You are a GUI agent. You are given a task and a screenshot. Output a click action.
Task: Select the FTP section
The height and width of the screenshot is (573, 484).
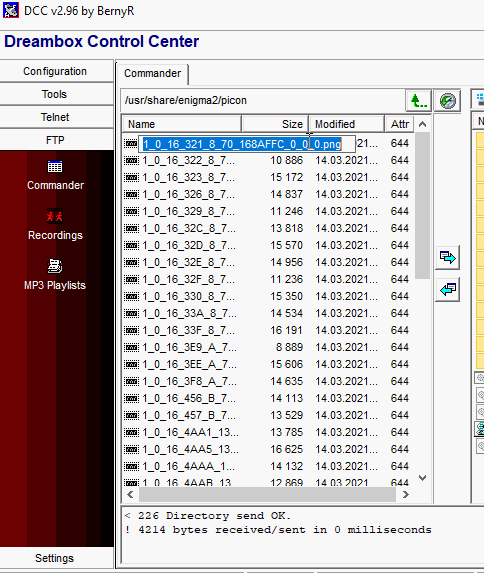tap(55, 140)
